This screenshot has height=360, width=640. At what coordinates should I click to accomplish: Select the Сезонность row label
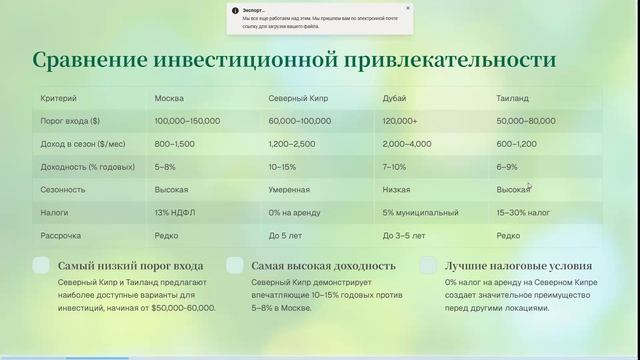click(62, 190)
